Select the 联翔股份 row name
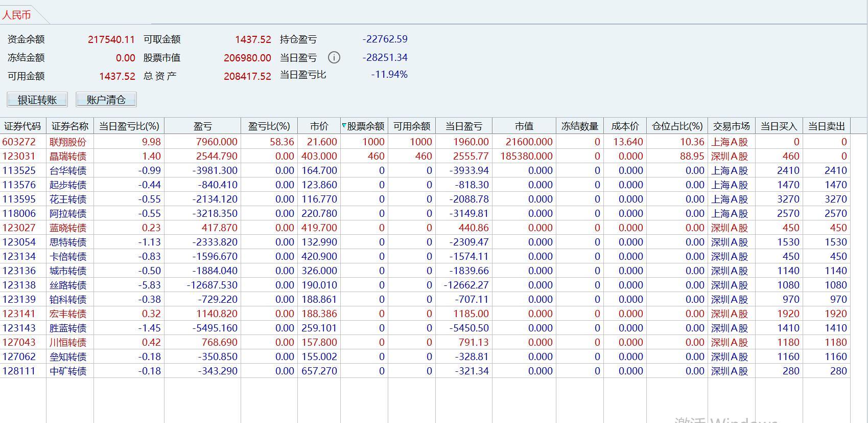 click(x=68, y=142)
